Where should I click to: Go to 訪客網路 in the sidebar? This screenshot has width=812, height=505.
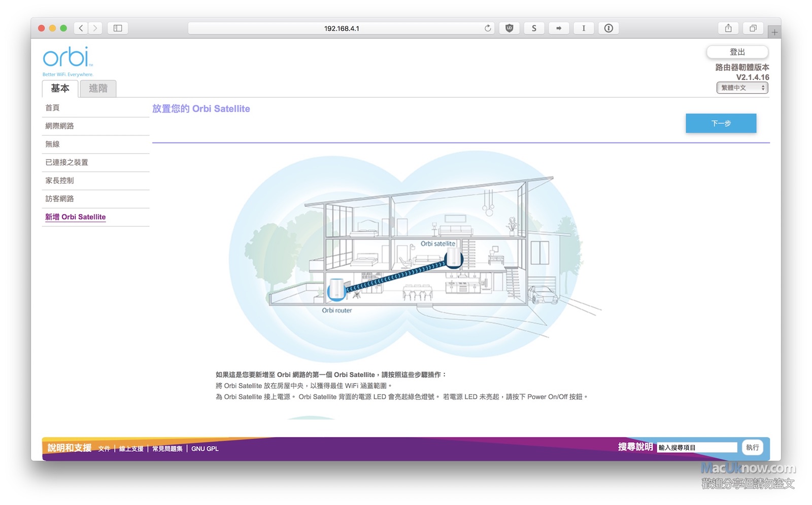pos(60,199)
